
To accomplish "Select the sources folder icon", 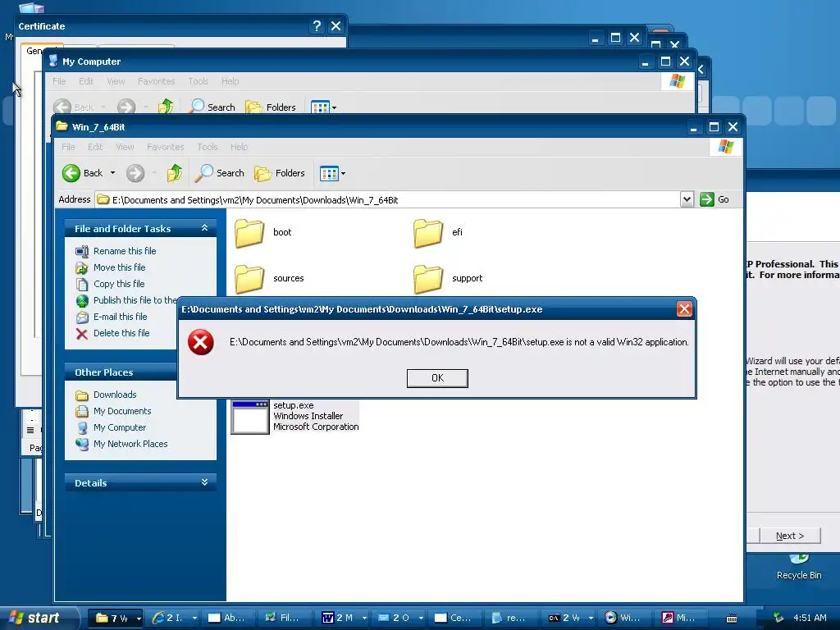I will (x=249, y=279).
